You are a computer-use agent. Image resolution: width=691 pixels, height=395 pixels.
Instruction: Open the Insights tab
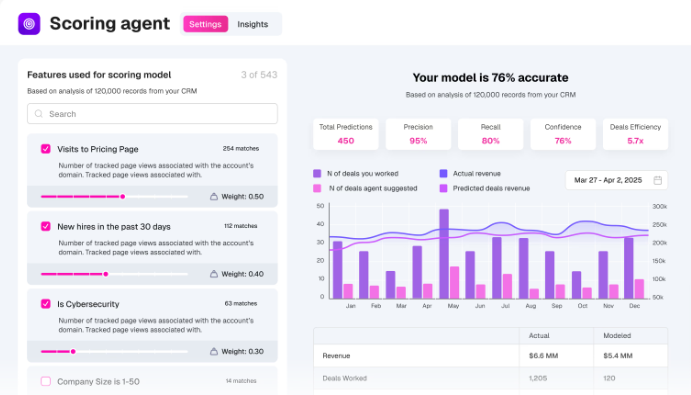pos(253,24)
